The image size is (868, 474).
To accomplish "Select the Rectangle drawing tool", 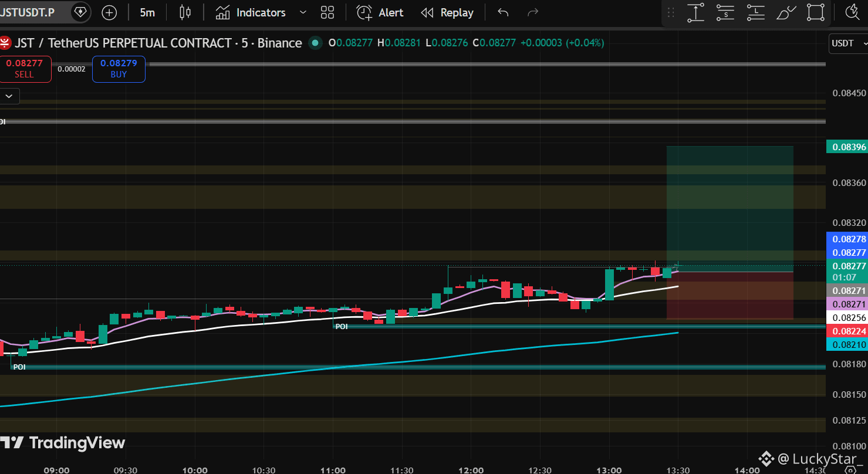I will point(816,12).
